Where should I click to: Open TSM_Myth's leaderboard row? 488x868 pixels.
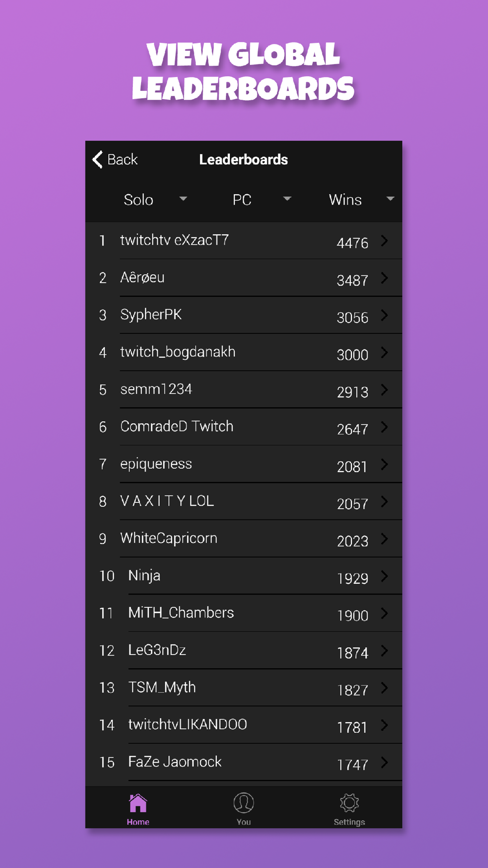click(244, 688)
